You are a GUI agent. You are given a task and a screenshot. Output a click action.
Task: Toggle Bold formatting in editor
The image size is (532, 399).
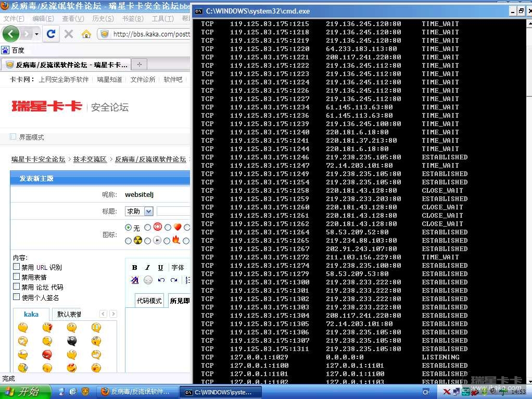134,268
